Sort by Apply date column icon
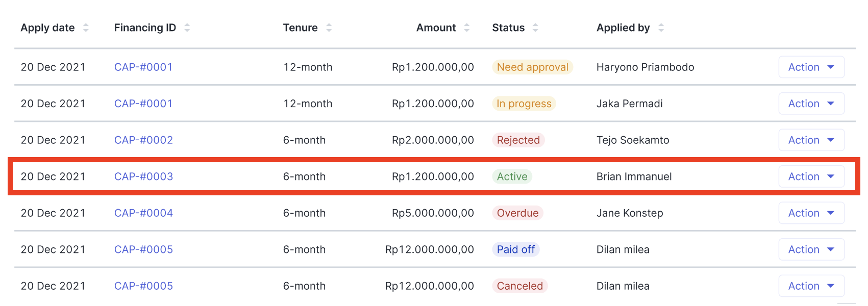Image resolution: width=868 pixels, height=306 pixels. click(x=86, y=28)
